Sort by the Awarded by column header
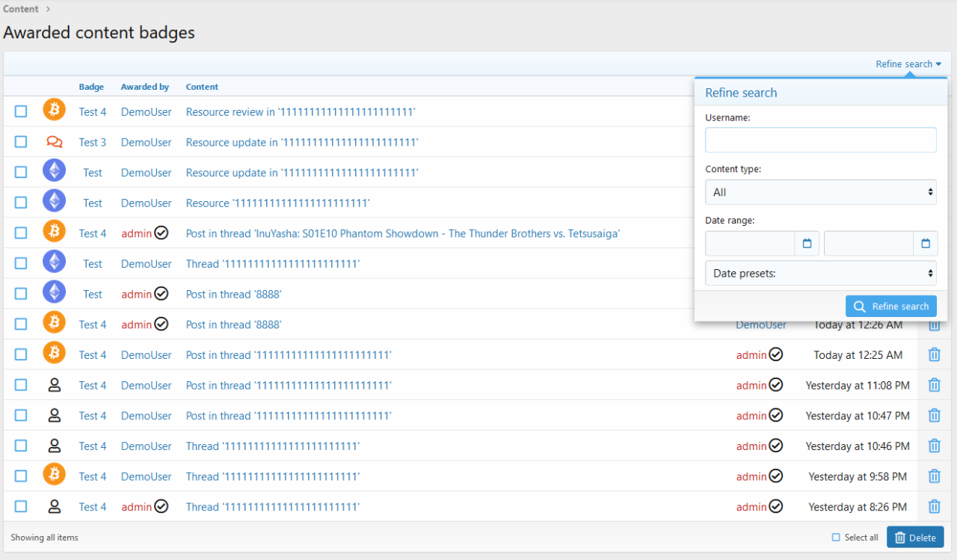Image resolution: width=957 pixels, height=560 pixels. click(145, 87)
